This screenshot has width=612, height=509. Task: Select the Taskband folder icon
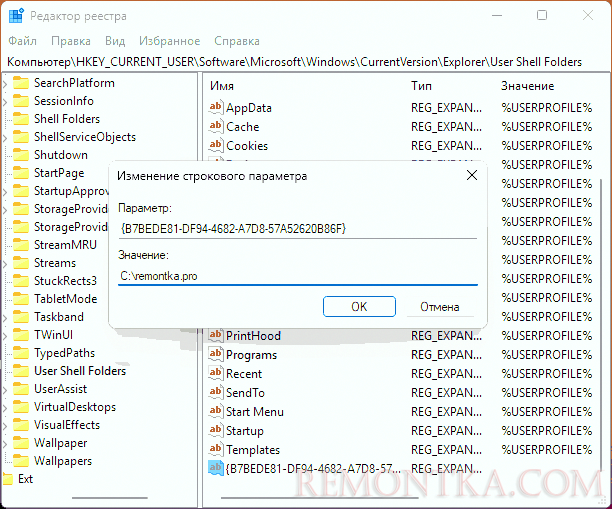pos(21,317)
